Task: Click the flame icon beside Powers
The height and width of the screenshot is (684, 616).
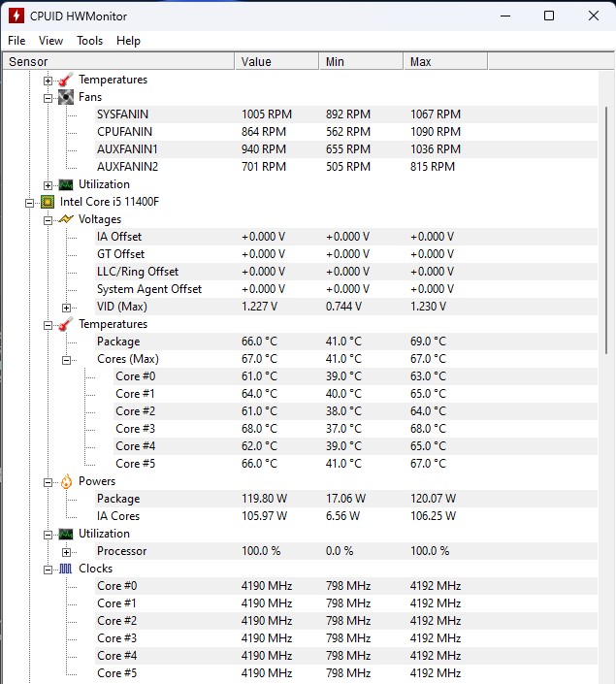Action: 66,481
